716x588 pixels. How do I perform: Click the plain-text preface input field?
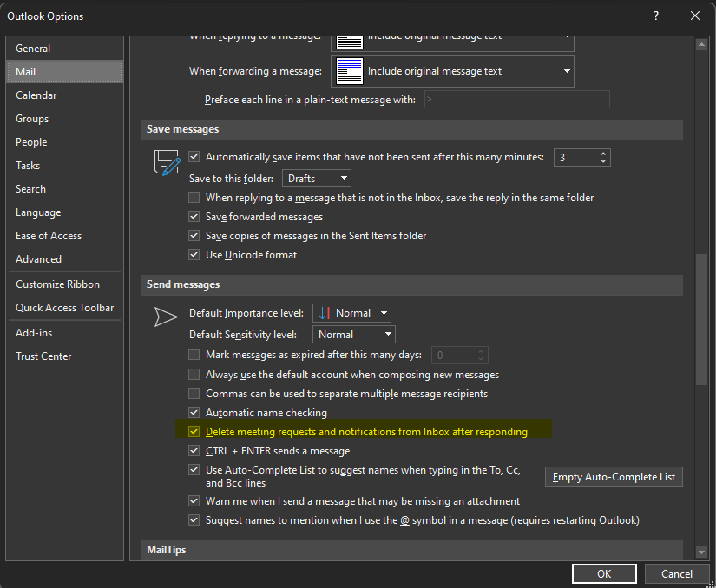tap(517, 100)
